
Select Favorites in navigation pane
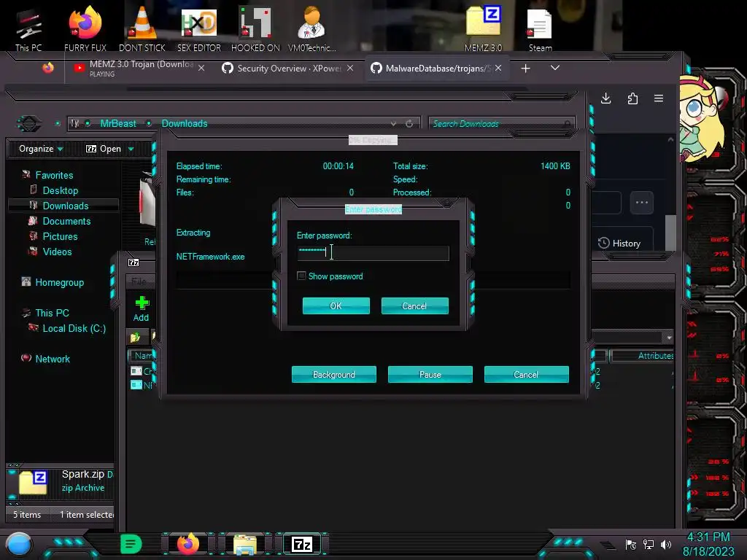(54, 175)
